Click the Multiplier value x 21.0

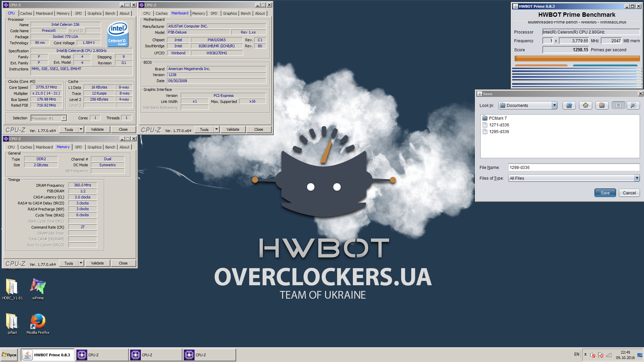[46, 93]
